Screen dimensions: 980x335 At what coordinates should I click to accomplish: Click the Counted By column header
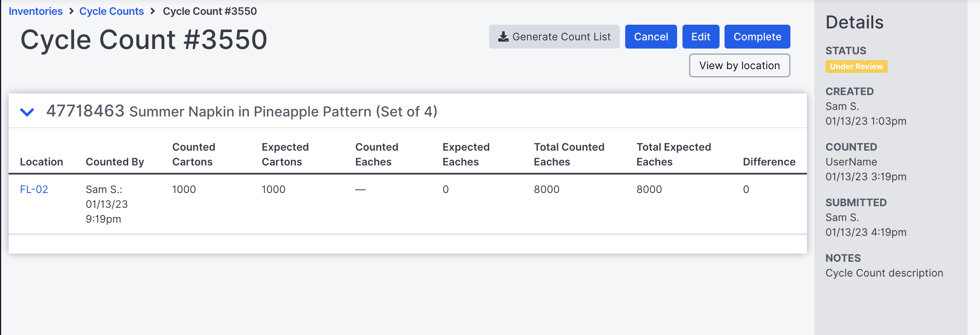click(115, 162)
